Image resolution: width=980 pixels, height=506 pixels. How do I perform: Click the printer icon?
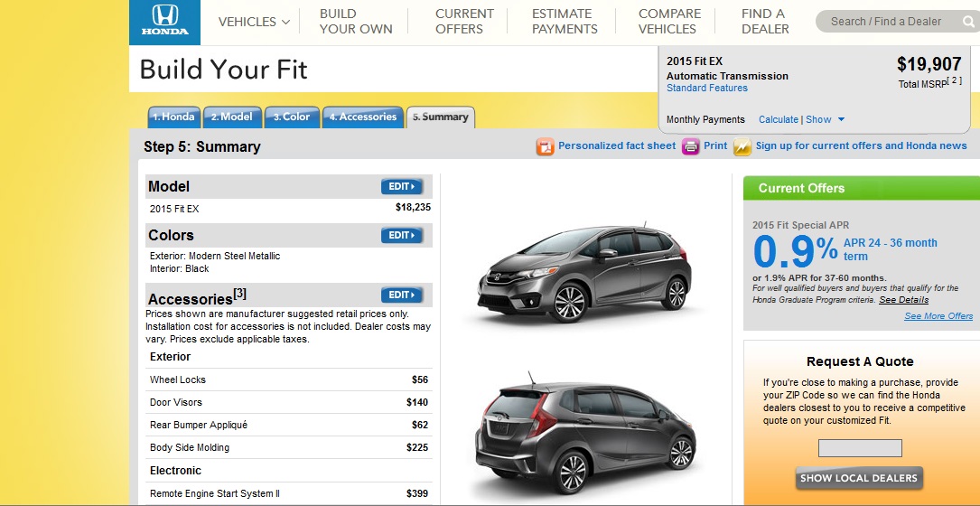(691, 147)
